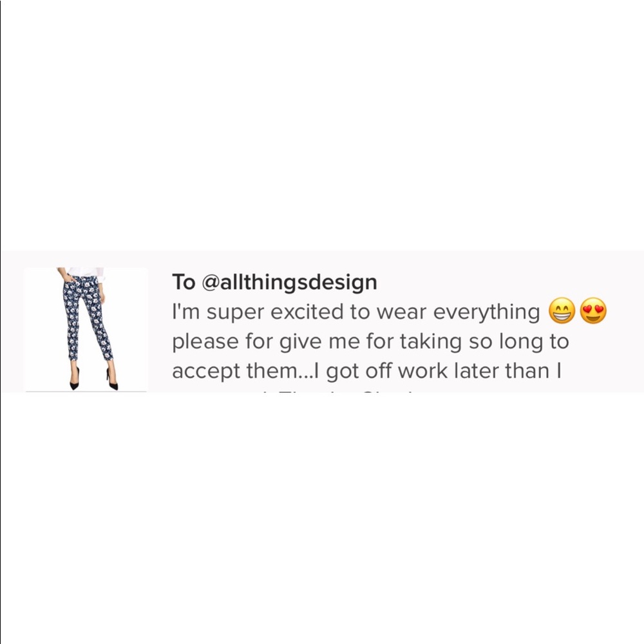
Task: Click the word 'everything' in the comment
Action: 487,312
